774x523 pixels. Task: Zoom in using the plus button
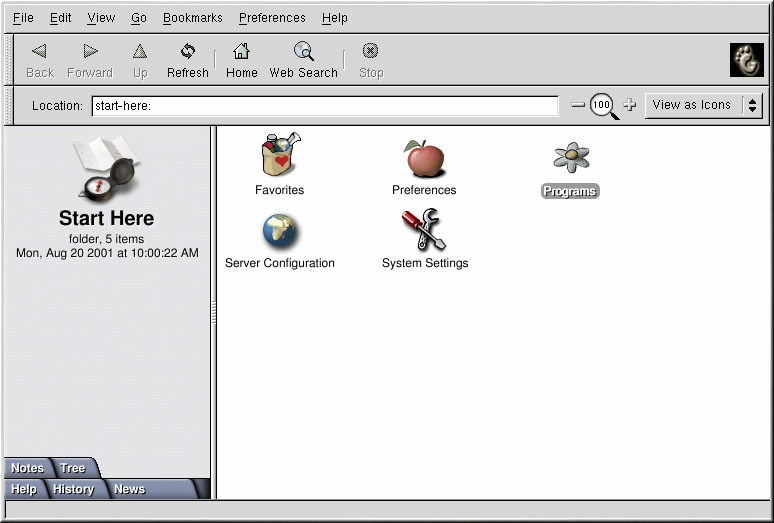(630, 105)
